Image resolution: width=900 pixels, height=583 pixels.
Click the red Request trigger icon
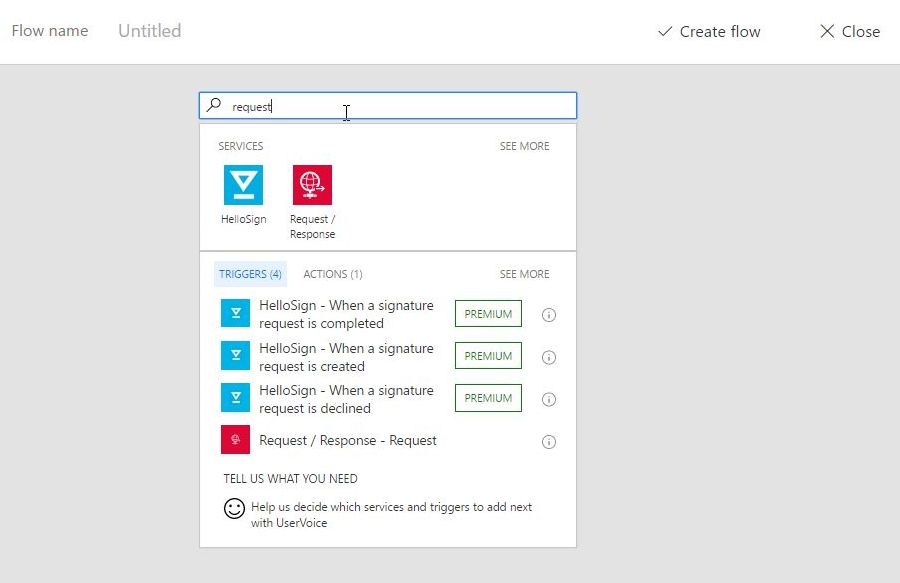(235, 440)
